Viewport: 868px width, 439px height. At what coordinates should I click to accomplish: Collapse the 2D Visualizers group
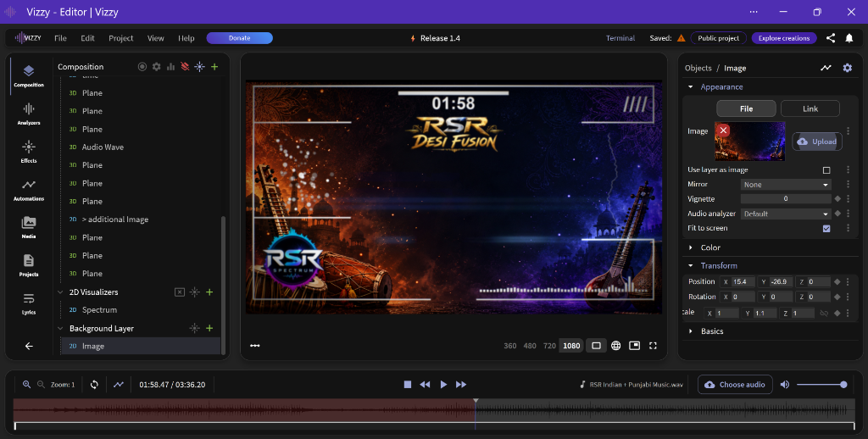(60, 292)
